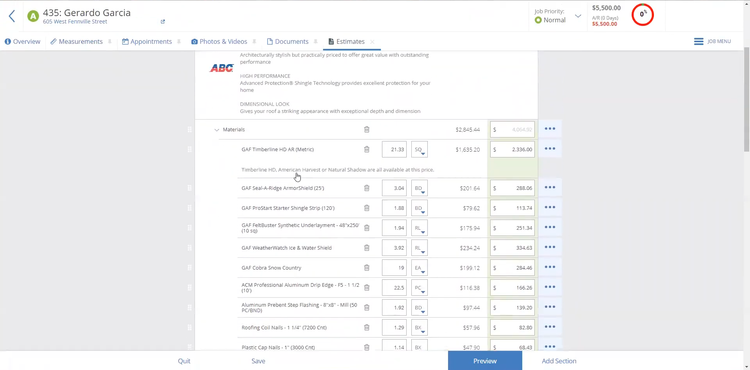
Task: Click the Quit button
Action: [x=184, y=361]
